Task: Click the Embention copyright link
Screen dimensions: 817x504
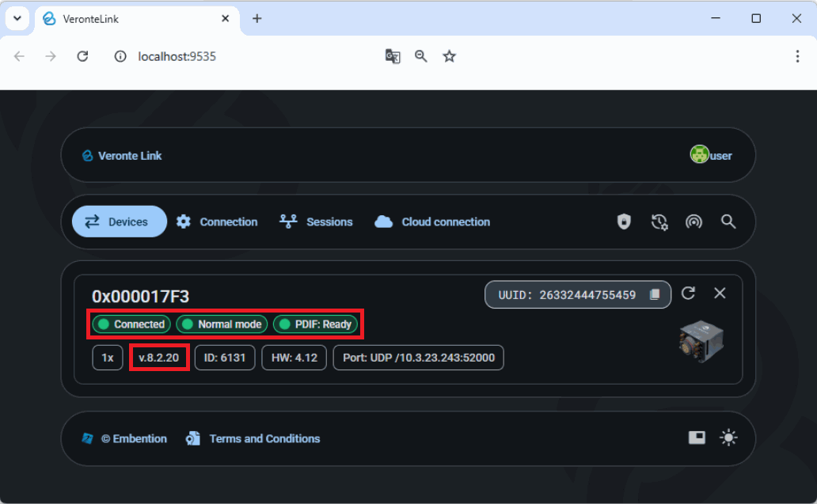Action: 125,438
